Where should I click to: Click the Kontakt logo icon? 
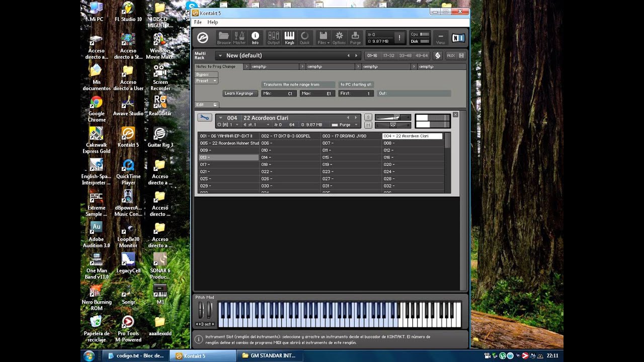point(203,38)
